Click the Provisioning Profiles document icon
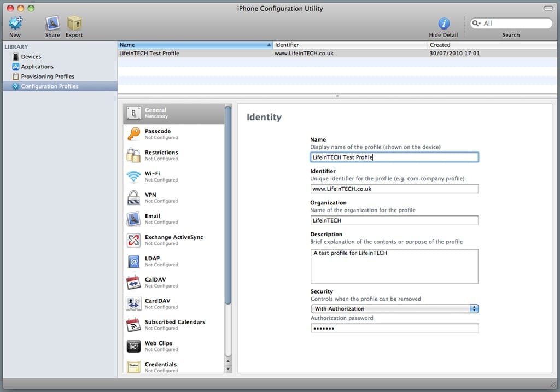This screenshot has width=560, height=392. 15,77
